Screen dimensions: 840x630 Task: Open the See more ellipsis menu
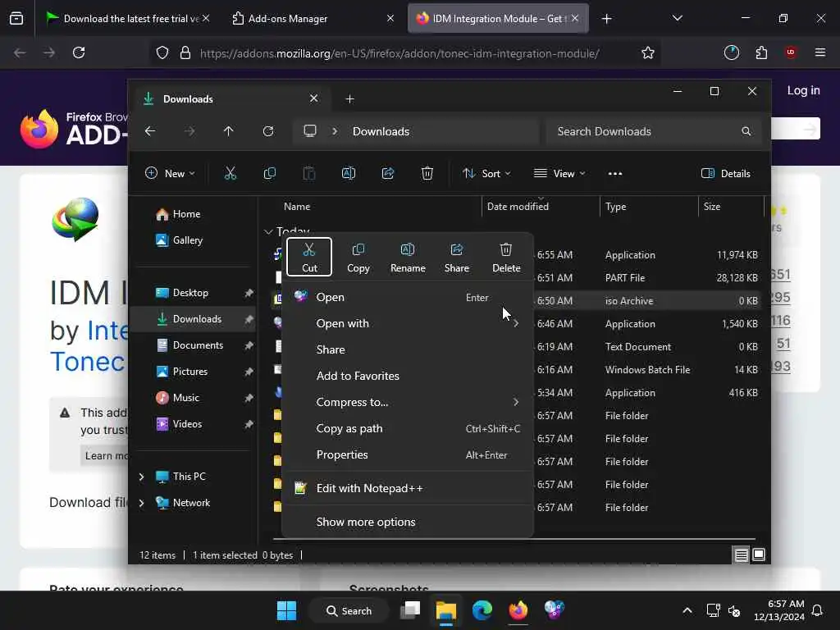(615, 174)
